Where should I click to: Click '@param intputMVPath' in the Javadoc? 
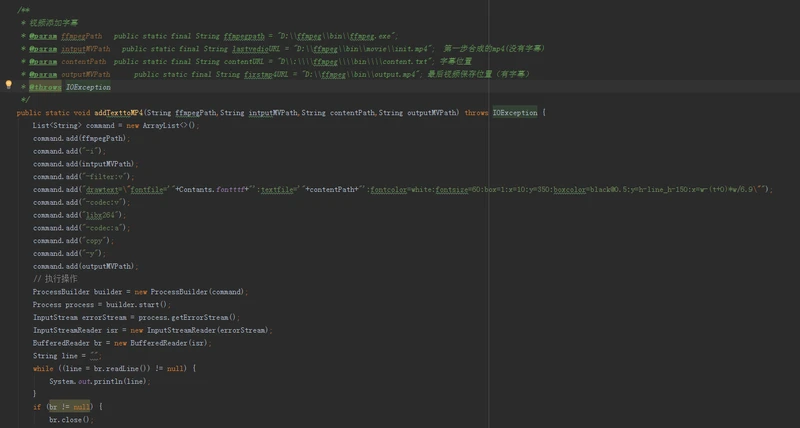pos(69,48)
